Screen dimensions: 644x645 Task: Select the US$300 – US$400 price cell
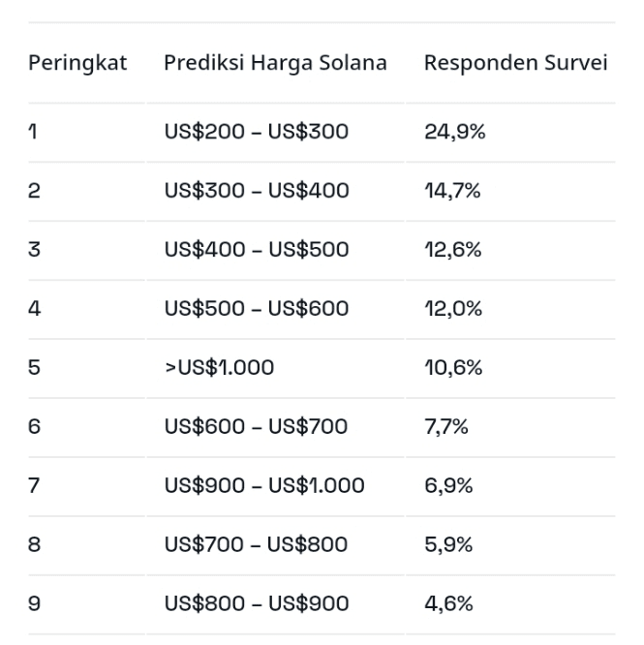(x=256, y=191)
